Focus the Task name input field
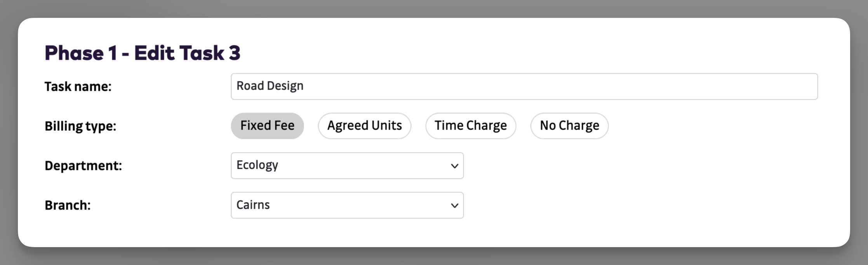Viewport: 868px width, 265px height. coord(524,86)
